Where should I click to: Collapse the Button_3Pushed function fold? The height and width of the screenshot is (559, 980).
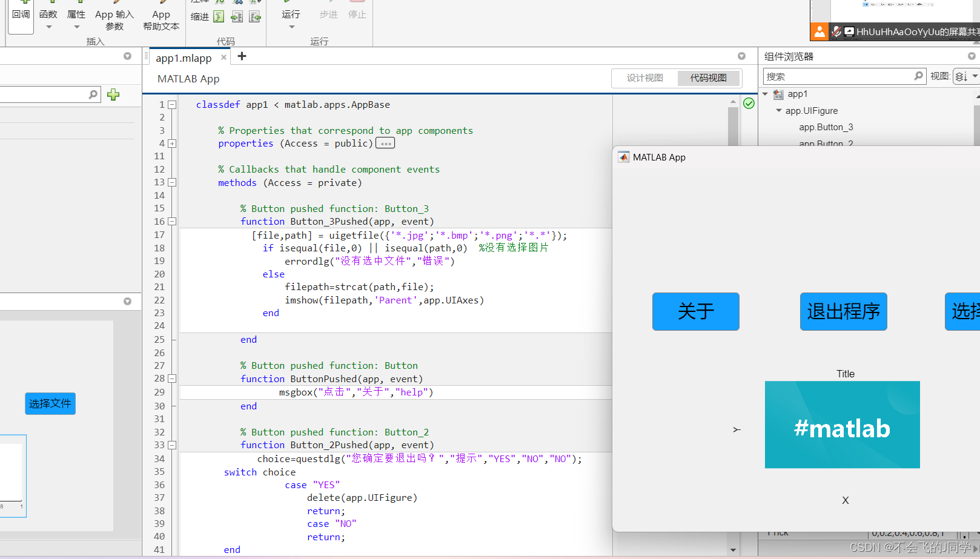[x=172, y=222]
